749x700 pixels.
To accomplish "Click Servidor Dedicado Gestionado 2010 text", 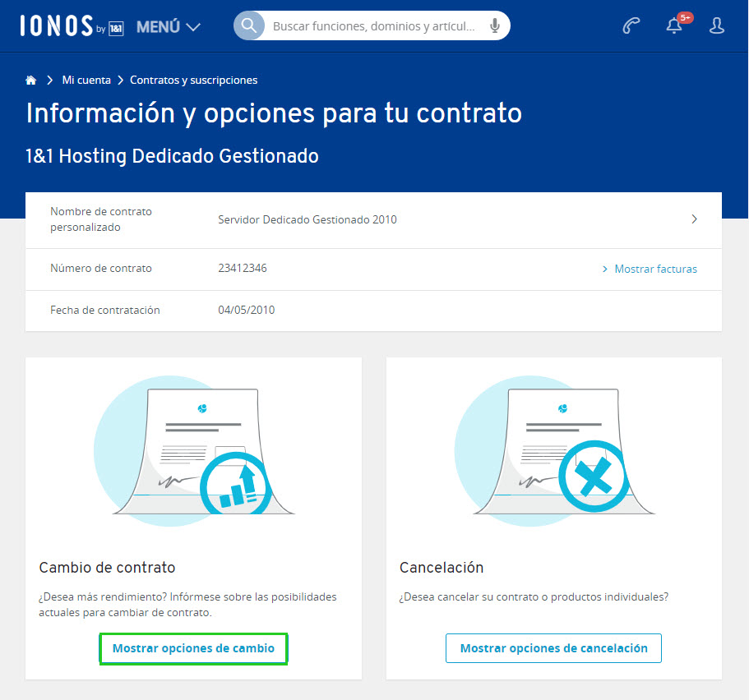I will 307,219.
